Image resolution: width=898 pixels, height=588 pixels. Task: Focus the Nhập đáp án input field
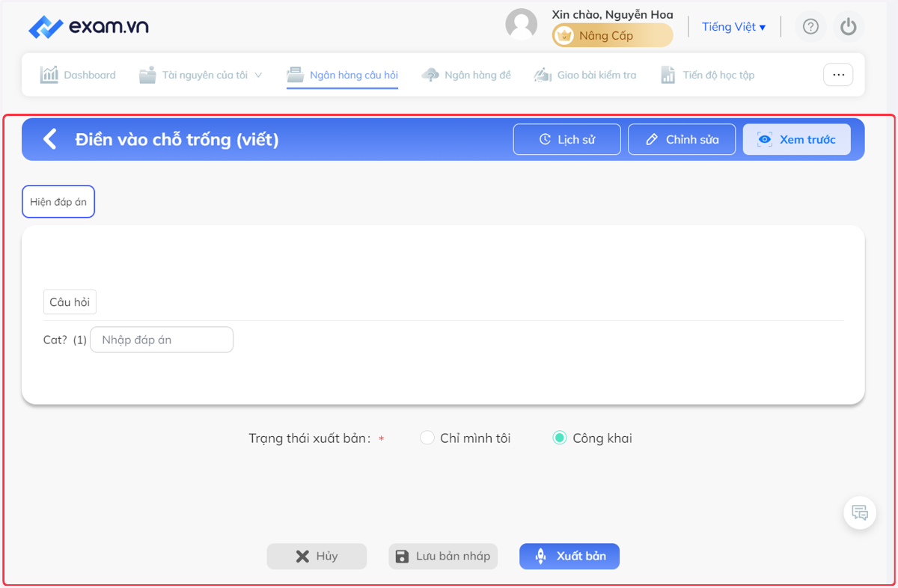(x=162, y=340)
